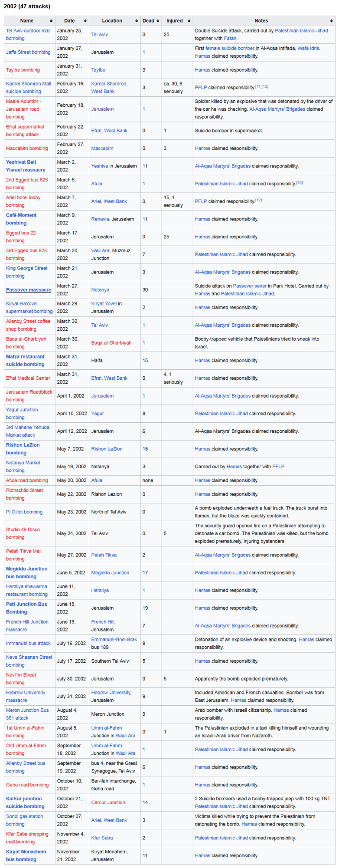The width and height of the screenshot is (342, 868).
Task: Select '2002 (47 attacks)' heading
Action: pos(27,7)
